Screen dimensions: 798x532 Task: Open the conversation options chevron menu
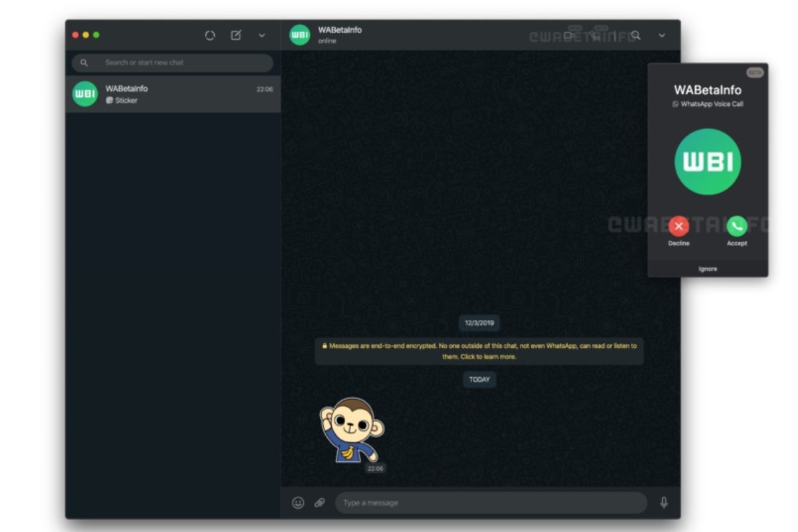click(662, 35)
